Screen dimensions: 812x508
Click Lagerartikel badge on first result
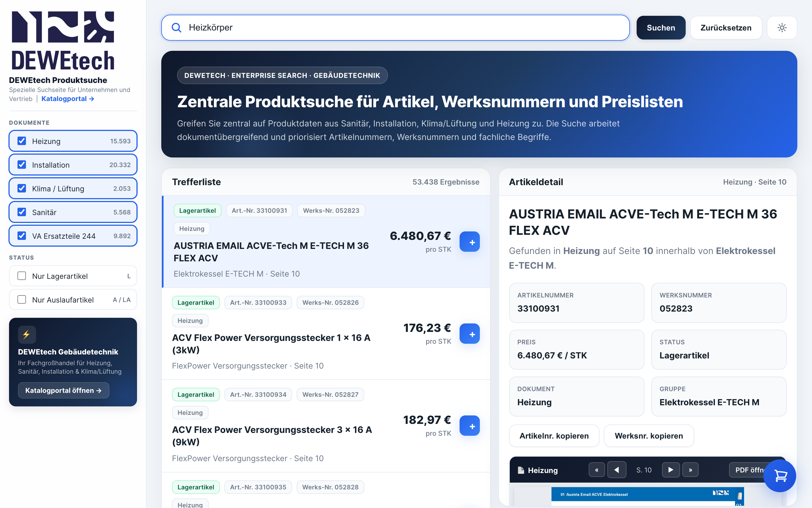(x=197, y=211)
